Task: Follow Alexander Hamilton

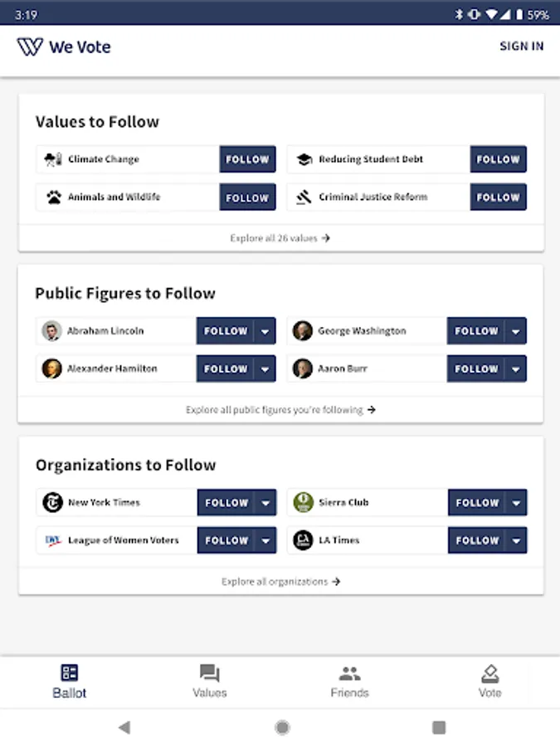Action: click(225, 369)
